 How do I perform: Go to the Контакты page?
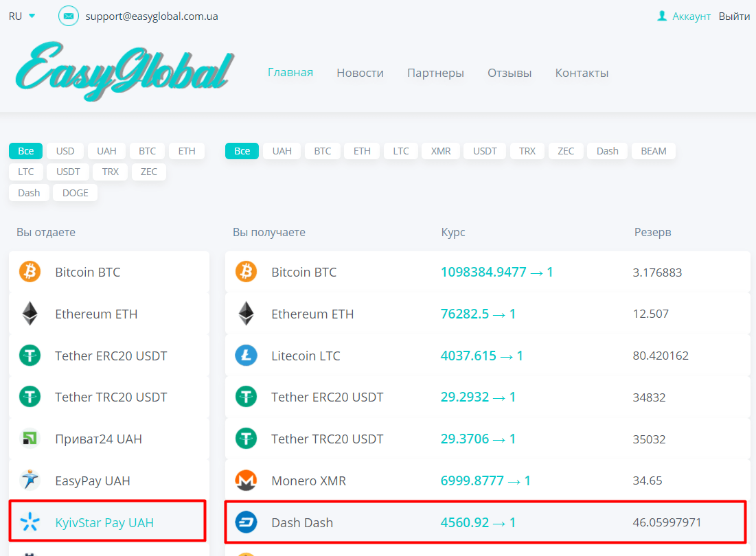pyautogui.click(x=582, y=73)
